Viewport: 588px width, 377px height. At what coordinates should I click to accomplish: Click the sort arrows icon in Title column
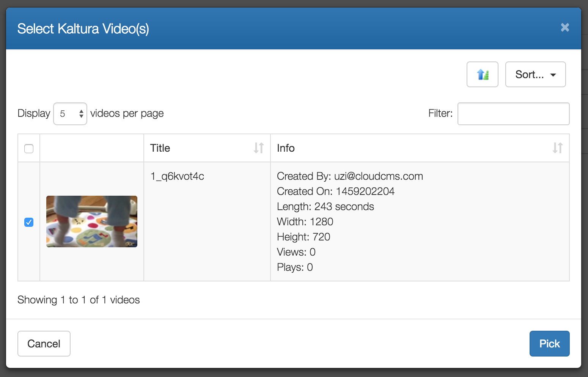point(259,148)
